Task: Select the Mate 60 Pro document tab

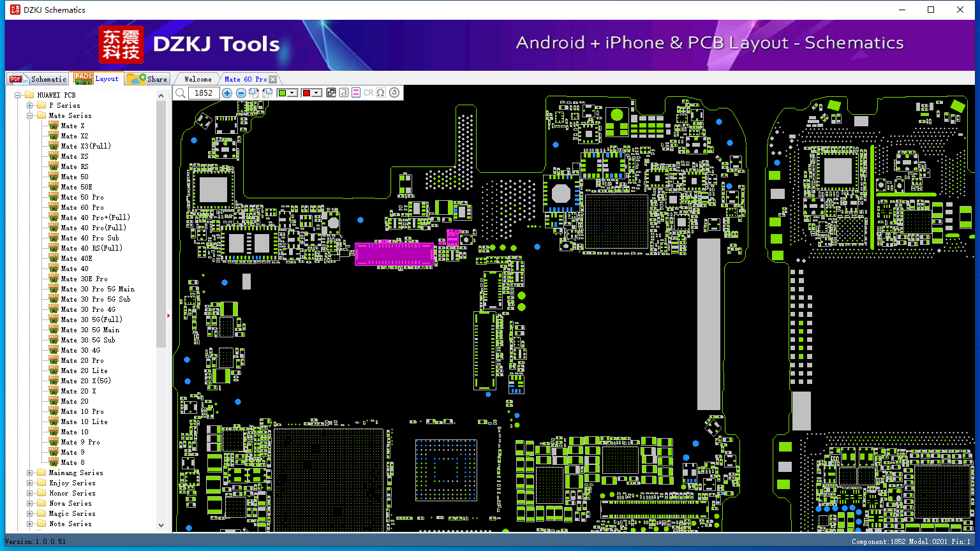Action: (246, 79)
